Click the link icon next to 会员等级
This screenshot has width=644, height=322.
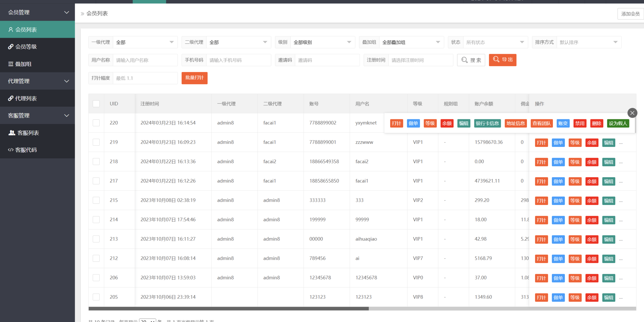tap(11, 47)
